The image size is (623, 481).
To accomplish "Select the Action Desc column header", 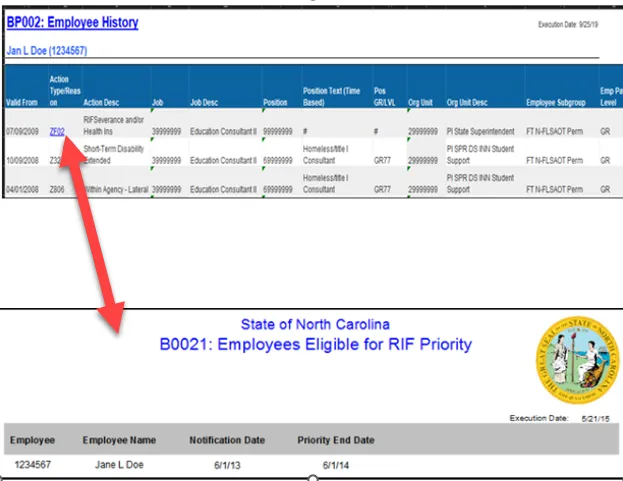I will [101, 102].
